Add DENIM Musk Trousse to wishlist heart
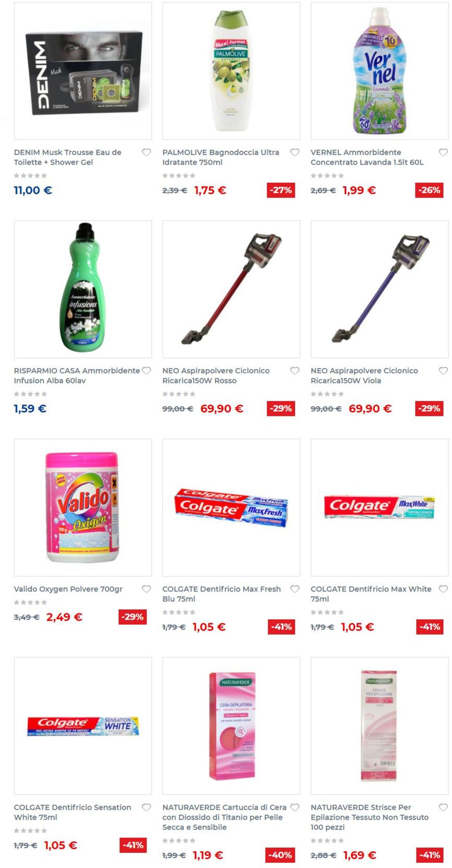The height and width of the screenshot is (868, 452). tap(146, 153)
